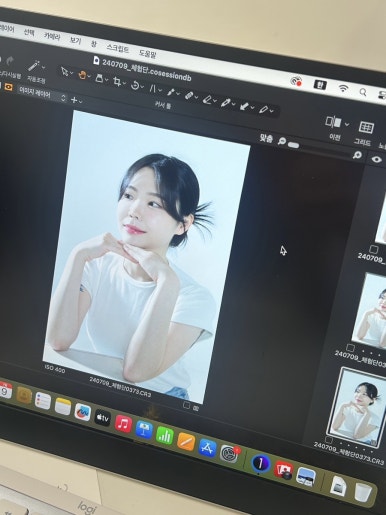This screenshot has height=515, width=386.
Task: Open Pages from the Dock
Action: click(x=186, y=441)
